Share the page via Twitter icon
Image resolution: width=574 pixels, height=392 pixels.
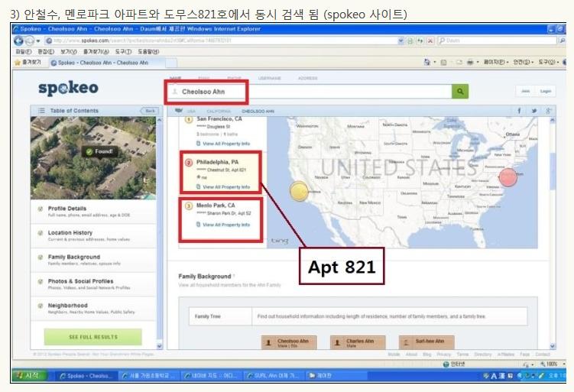click(534, 112)
